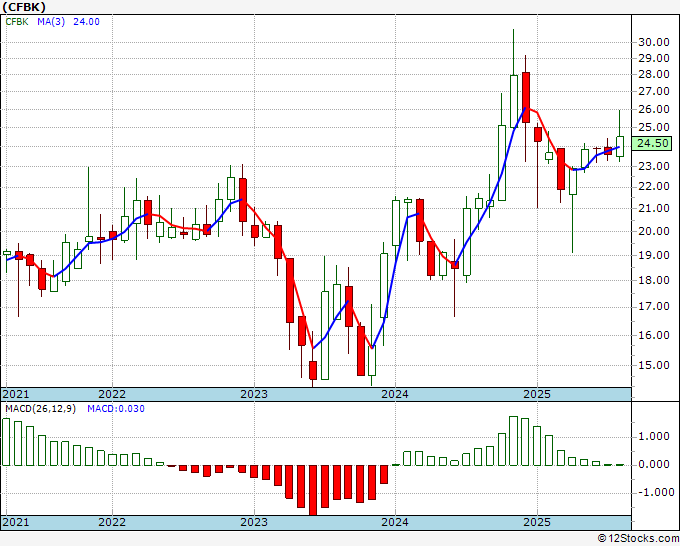Click the 20.00 price axis label
Viewport: 680px width, 546px height.
[x=653, y=231]
